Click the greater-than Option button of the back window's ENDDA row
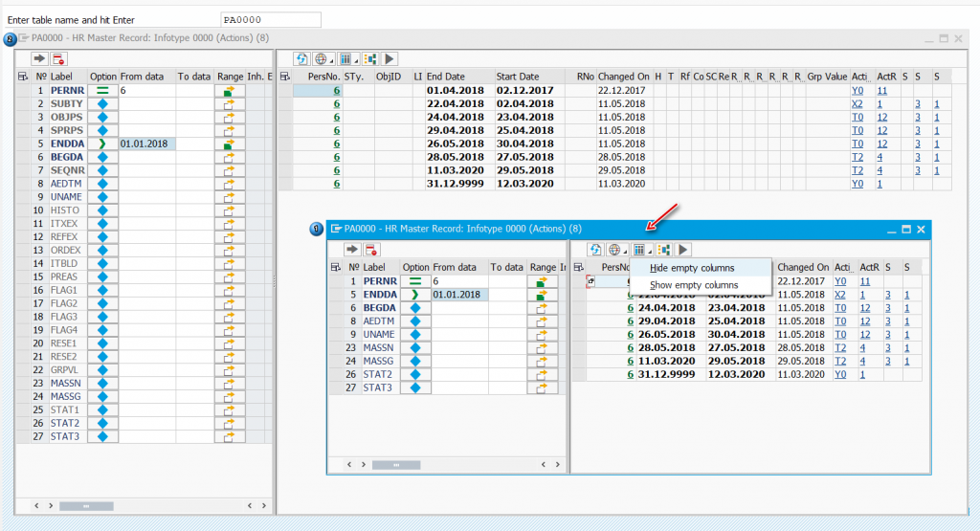 [x=102, y=144]
